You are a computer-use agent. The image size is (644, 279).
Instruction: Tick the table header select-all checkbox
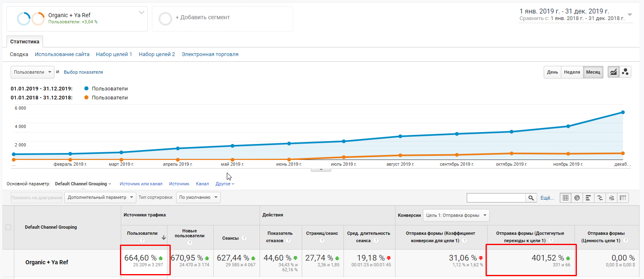click(x=8, y=227)
